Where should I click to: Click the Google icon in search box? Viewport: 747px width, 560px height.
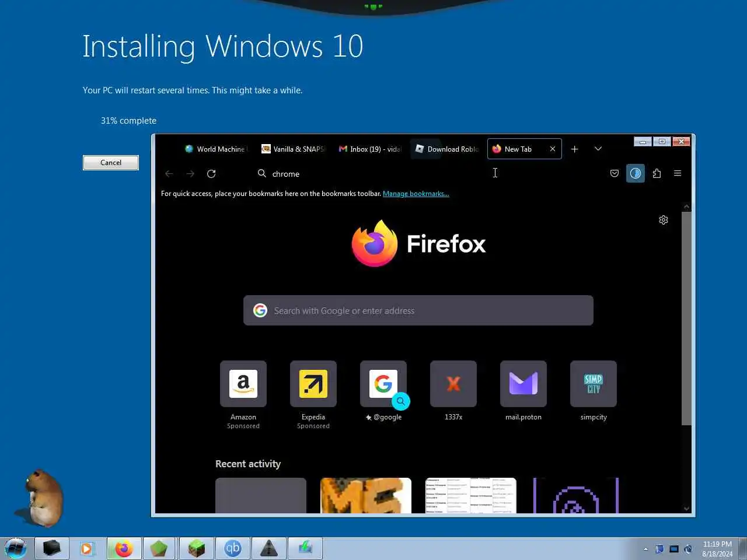click(x=260, y=310)
